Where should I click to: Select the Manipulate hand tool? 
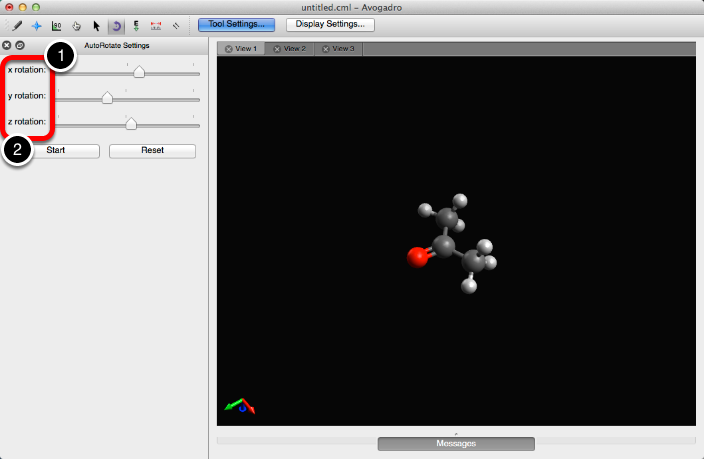pos(76,25)
